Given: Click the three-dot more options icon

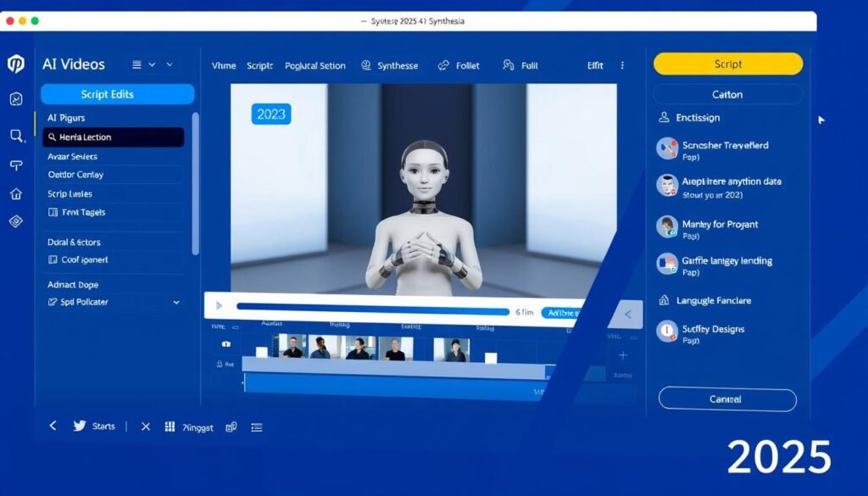Looking at the screenshot, I should [623, 65].
